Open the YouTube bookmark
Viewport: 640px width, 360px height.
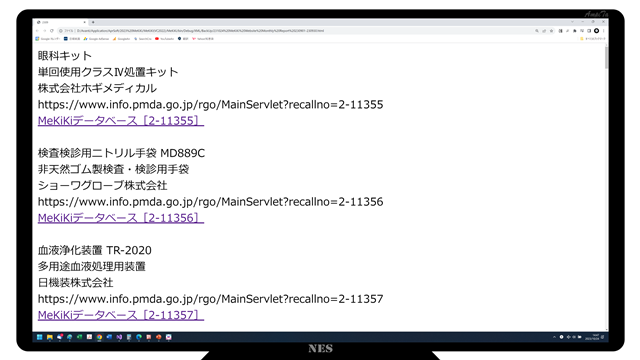tap(164, 39)
